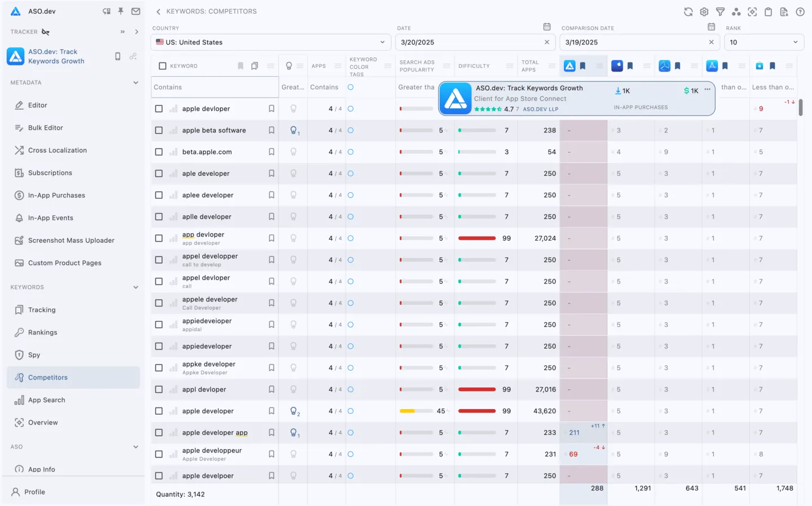Open the Country dropdown for United States
This screenshot has height=506, width=812.
click(271, 42)
